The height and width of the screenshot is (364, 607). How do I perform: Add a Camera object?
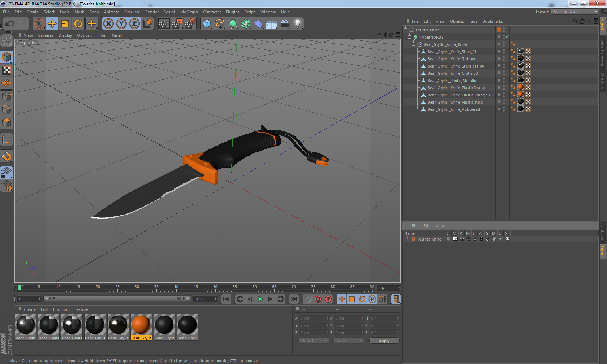285,24
